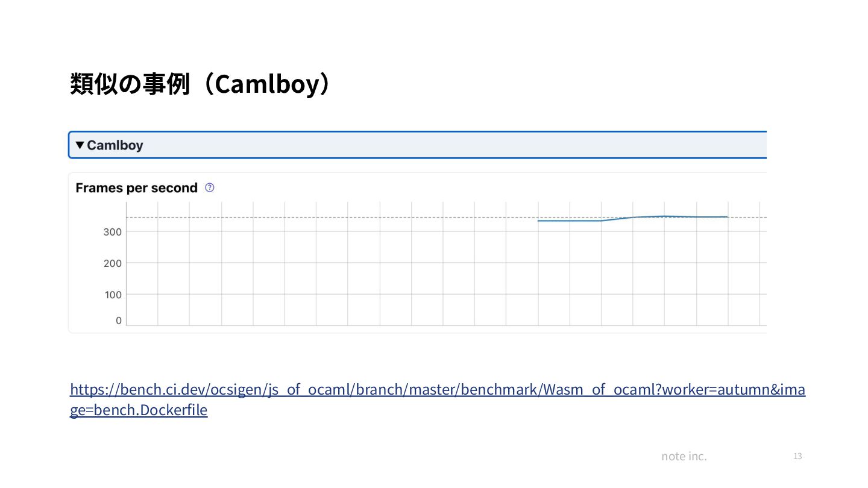The width and height of the screenshot is (868, 488).
Task: Click the dashed reference line left of the blue line
Action: [332, 217]
